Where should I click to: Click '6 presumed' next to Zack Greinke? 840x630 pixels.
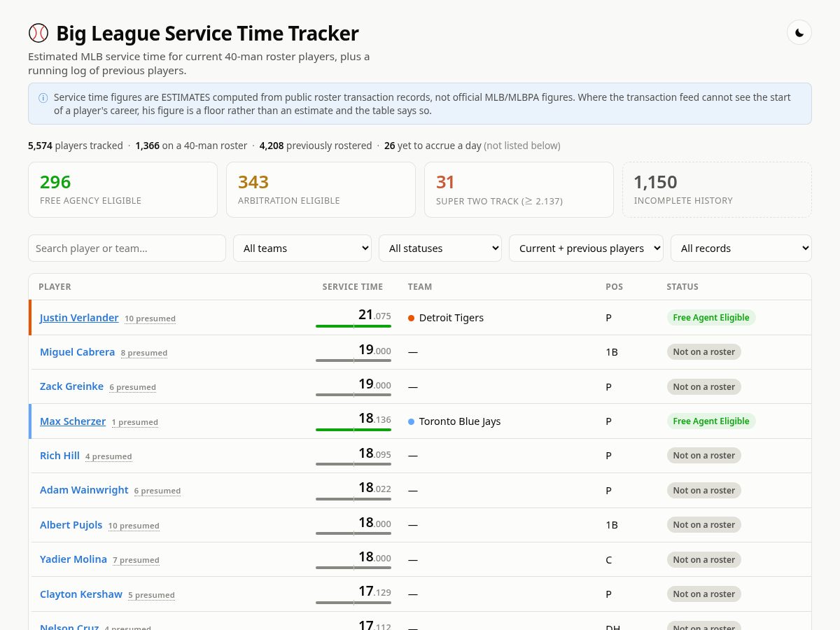(132, 387)
